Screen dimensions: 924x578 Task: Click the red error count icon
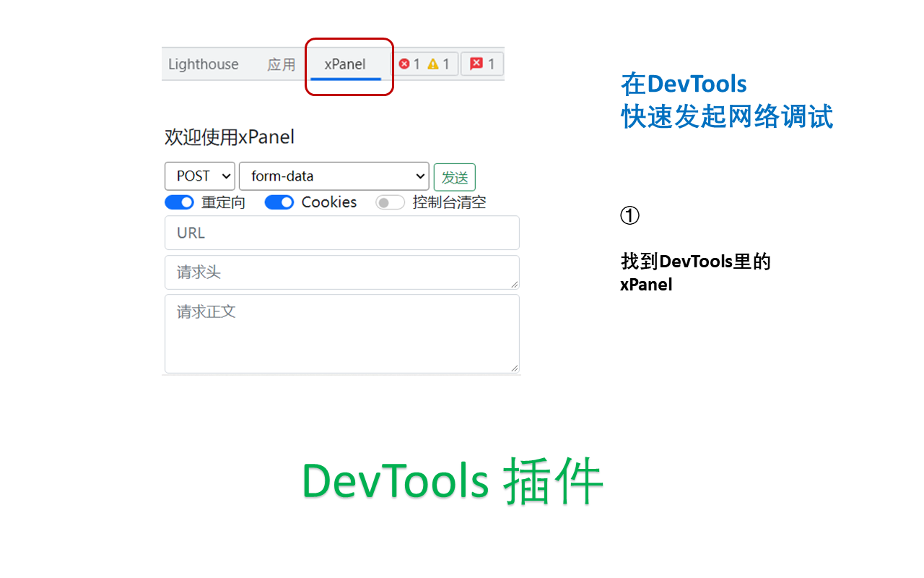pos(404,64)
